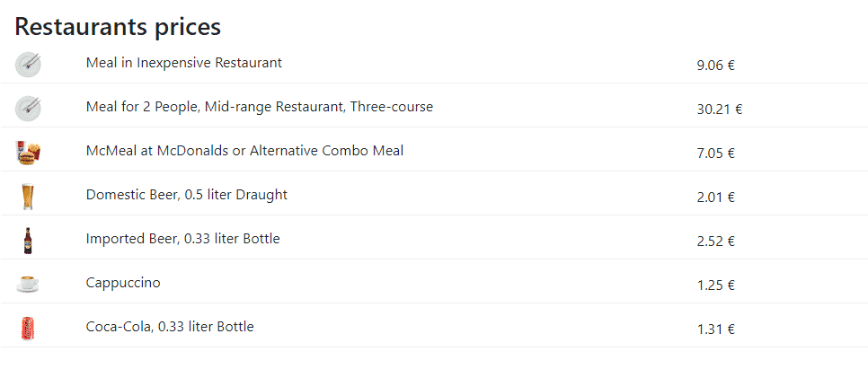Screen dimensions: 868x369
Task: Click the plate icon for Inexpensive Restaurant meal
Action: click(x=28, y=65)
